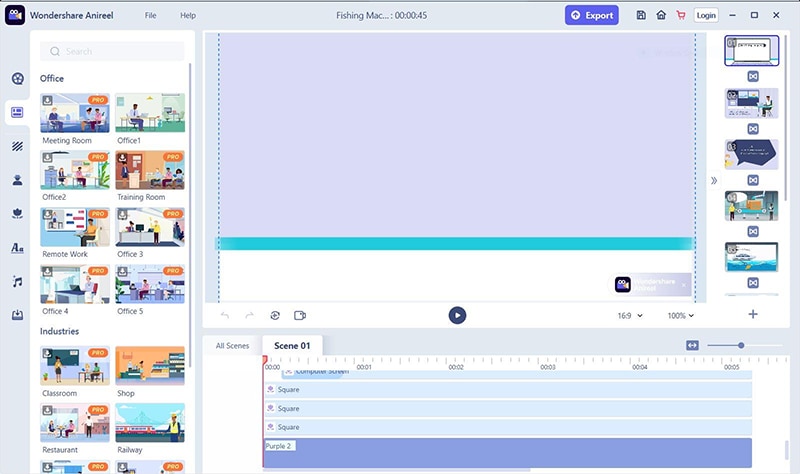This screenshot has height=474, width=800.
Task: Select Office 3 scene thumbnail
Action: (x=150, y=227)
